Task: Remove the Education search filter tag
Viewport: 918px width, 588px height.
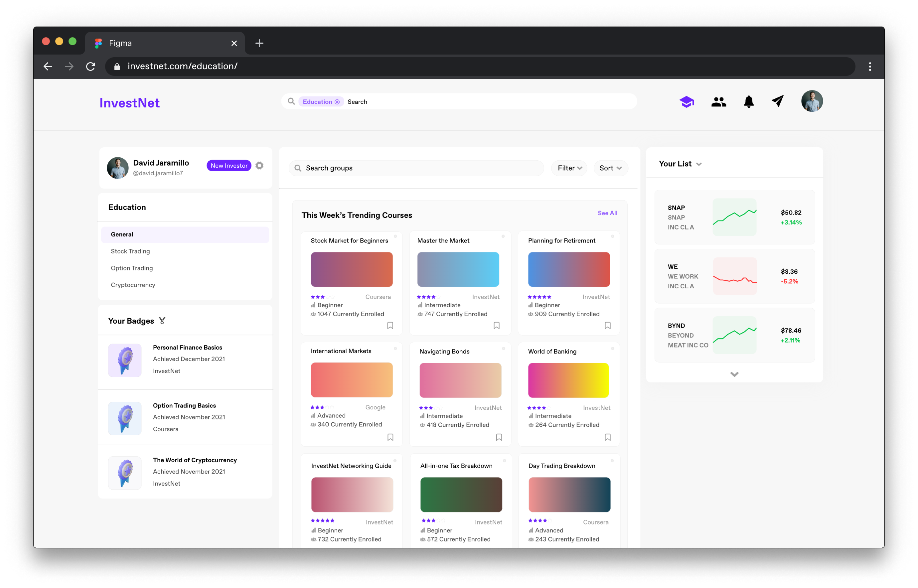Action: (337, 102)
